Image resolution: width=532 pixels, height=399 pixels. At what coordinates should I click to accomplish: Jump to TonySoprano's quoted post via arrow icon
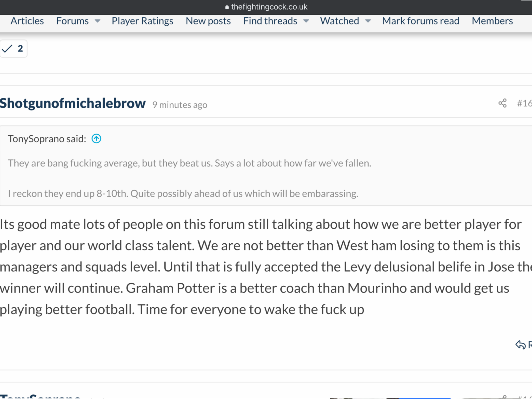96,139
